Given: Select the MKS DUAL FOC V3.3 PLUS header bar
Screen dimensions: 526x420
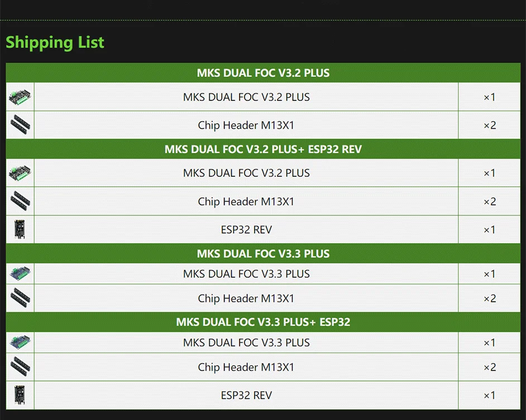Looking at the screenshot, I should pos(263,253).
